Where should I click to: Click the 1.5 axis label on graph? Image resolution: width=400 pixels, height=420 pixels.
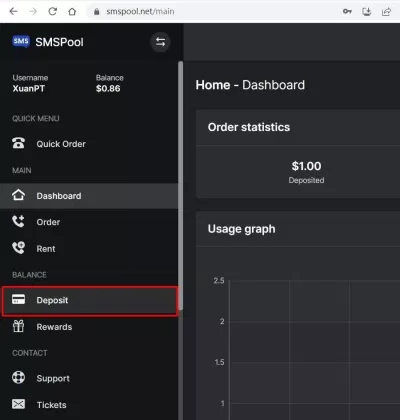[219, 362]
